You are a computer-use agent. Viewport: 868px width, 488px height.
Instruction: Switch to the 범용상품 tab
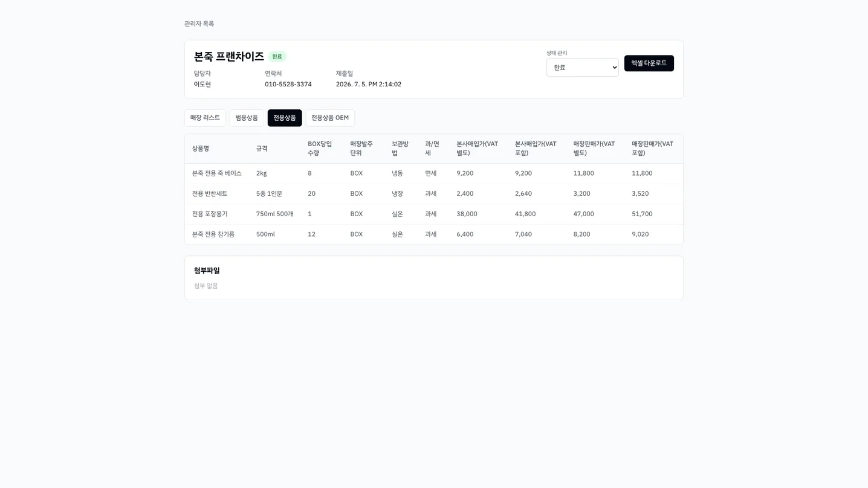click(x=247, y=118)
